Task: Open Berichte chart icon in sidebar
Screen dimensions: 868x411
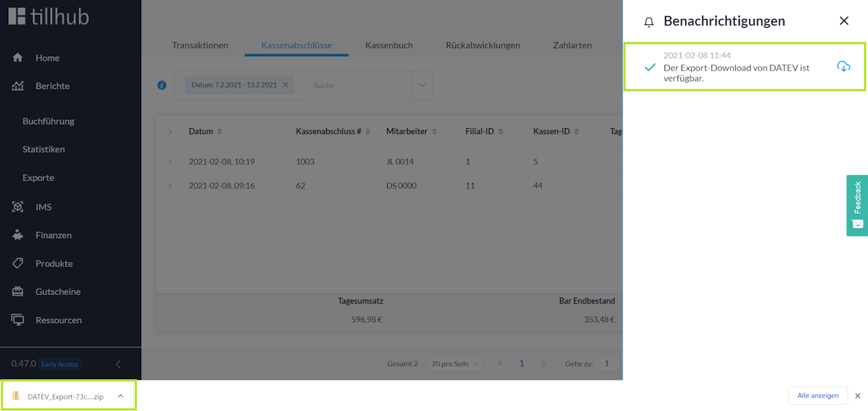Action: tap(18, 86)
